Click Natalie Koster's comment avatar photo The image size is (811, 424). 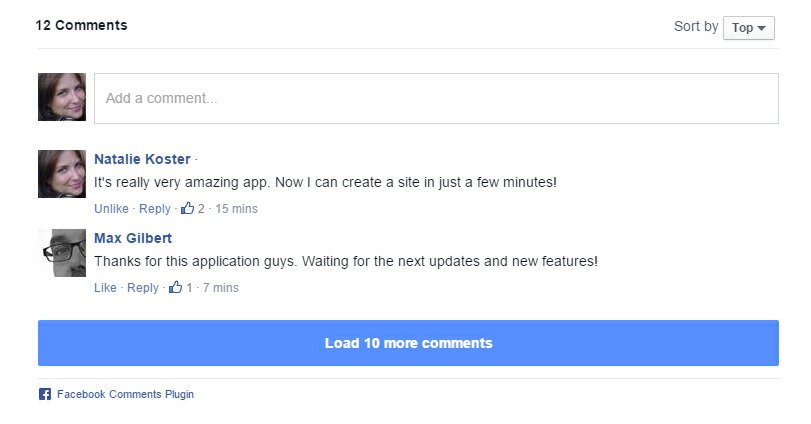pos(62,174)
